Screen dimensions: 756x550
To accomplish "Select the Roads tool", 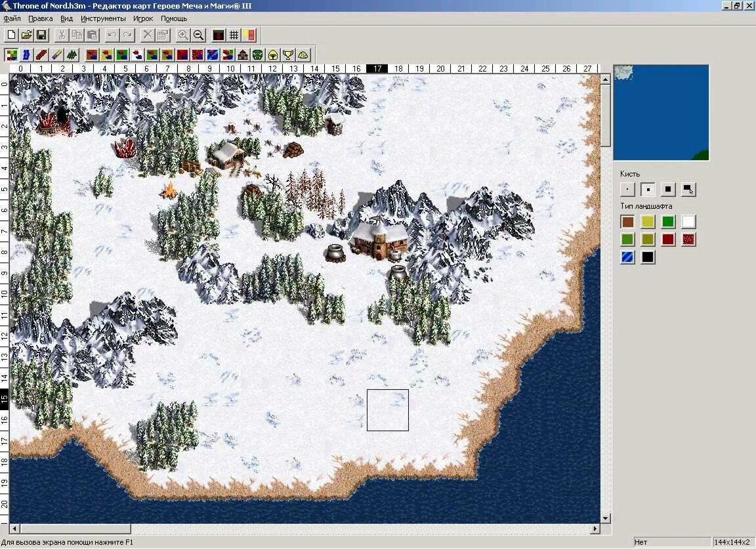I will (41, 54).
